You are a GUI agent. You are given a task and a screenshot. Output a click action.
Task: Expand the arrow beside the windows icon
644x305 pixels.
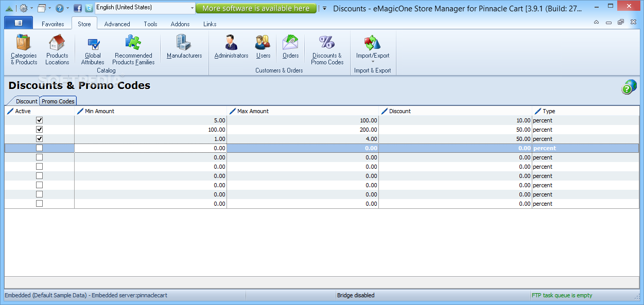point(50,8)
